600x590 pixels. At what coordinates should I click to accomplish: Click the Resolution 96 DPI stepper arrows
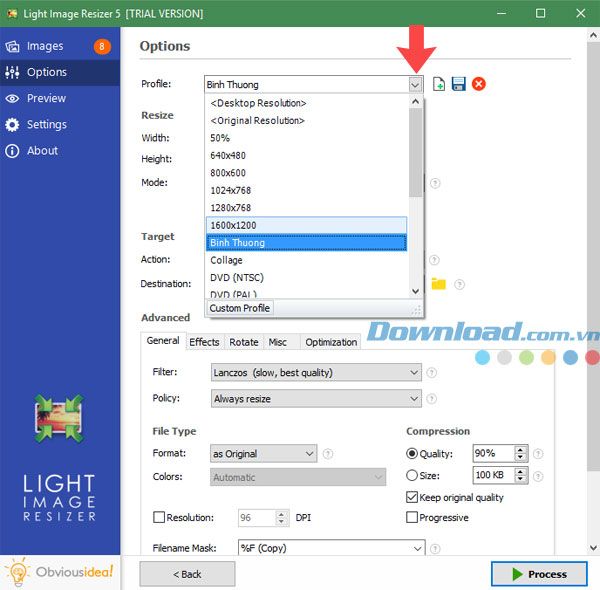click(x=282, y=518)
